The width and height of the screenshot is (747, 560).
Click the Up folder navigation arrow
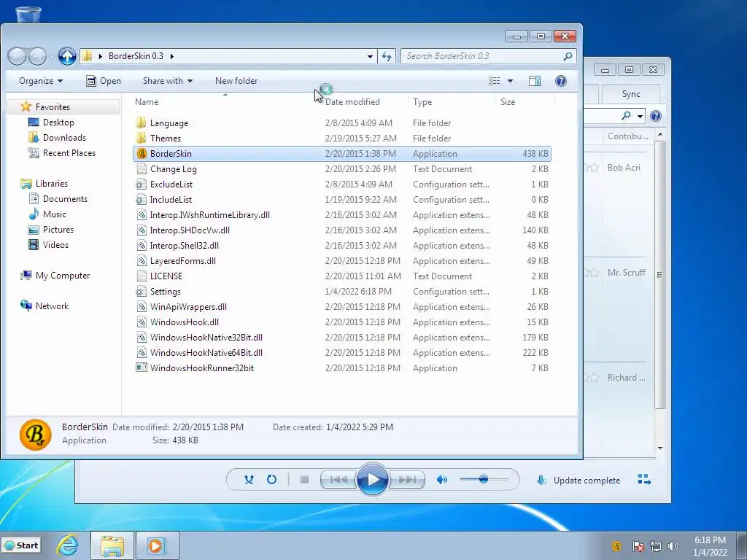[x=67, y=56]
